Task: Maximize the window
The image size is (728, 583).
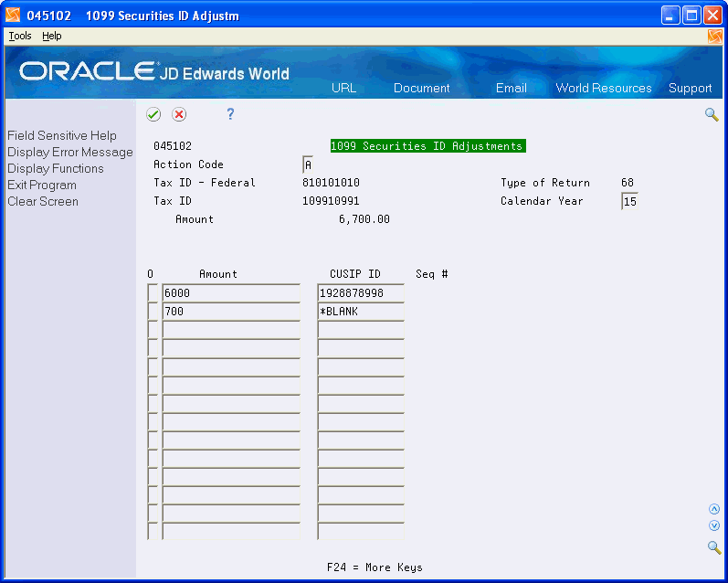Action: tap(691, 16)
